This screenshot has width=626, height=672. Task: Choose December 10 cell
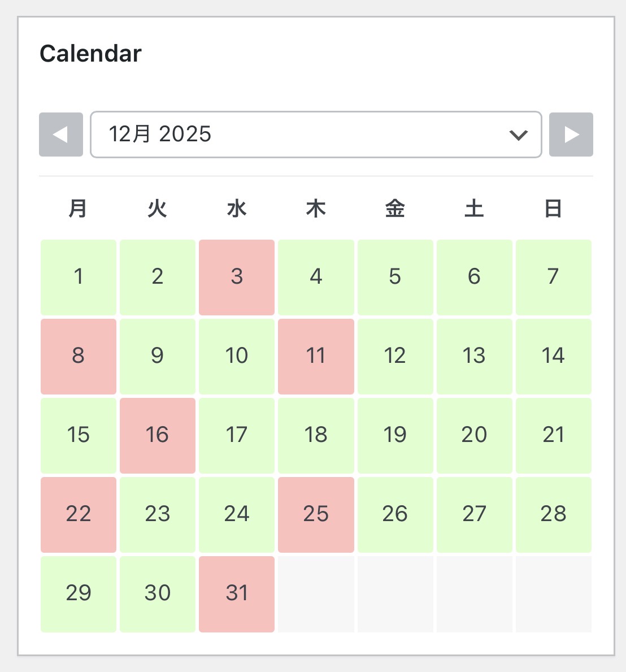coord(236,356)
